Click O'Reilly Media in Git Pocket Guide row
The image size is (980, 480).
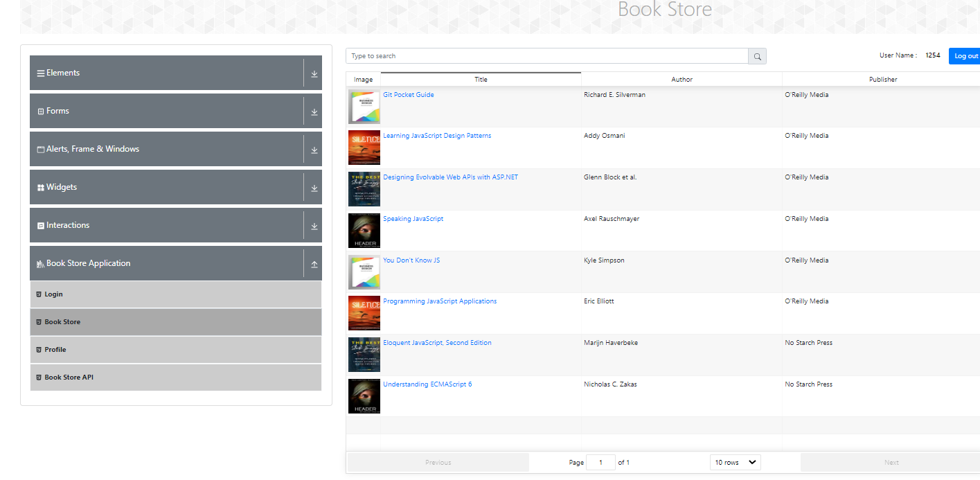[807, 95]
